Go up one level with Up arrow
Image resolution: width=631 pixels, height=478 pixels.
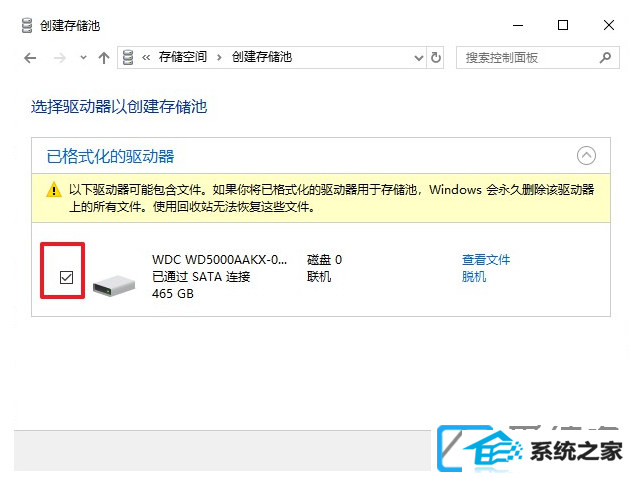coord(104,58)
